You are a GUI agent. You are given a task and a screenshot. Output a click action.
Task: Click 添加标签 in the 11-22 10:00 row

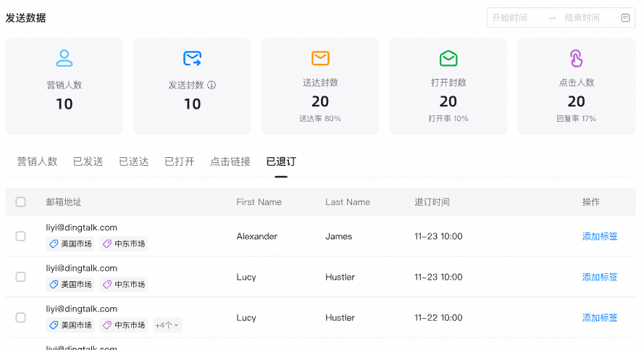pos(600,317)
